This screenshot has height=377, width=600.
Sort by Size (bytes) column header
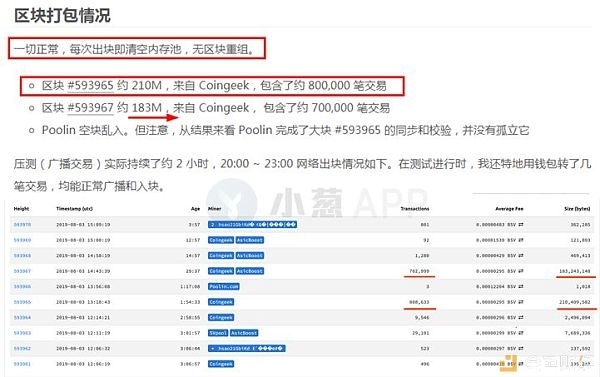pos(577,209)
